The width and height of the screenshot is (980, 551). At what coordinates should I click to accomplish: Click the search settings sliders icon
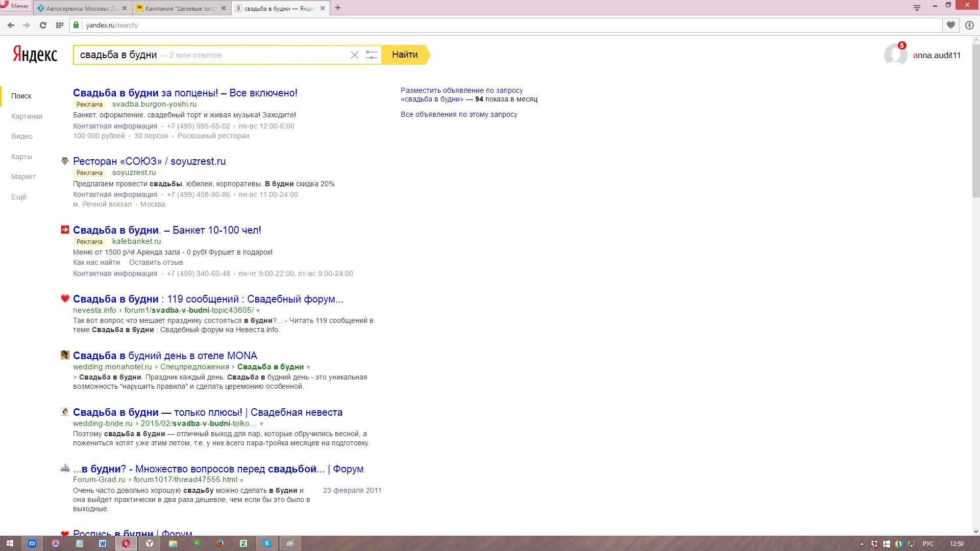click(x=371, y=55)
